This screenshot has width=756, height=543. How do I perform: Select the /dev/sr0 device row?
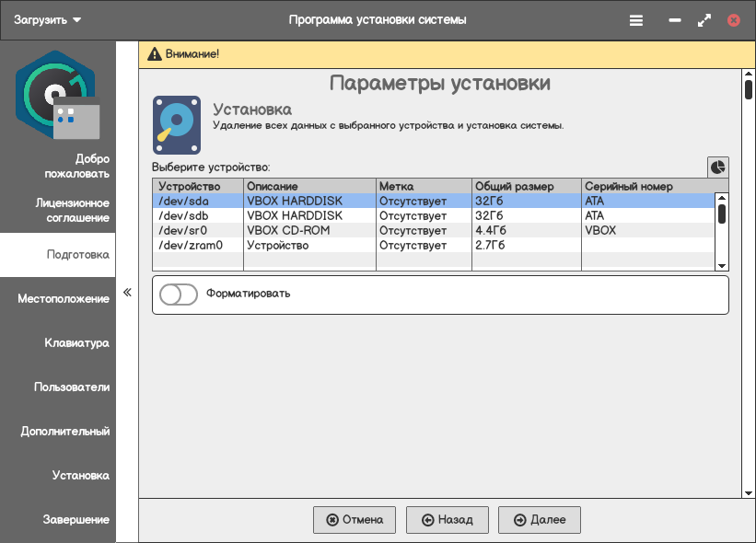434,230
